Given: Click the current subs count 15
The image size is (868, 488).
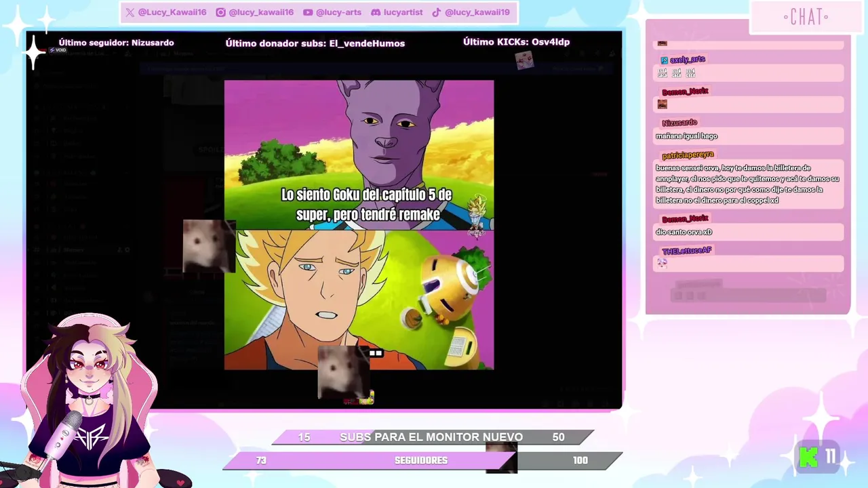Looking at the screenshot, I should point(304,437).
